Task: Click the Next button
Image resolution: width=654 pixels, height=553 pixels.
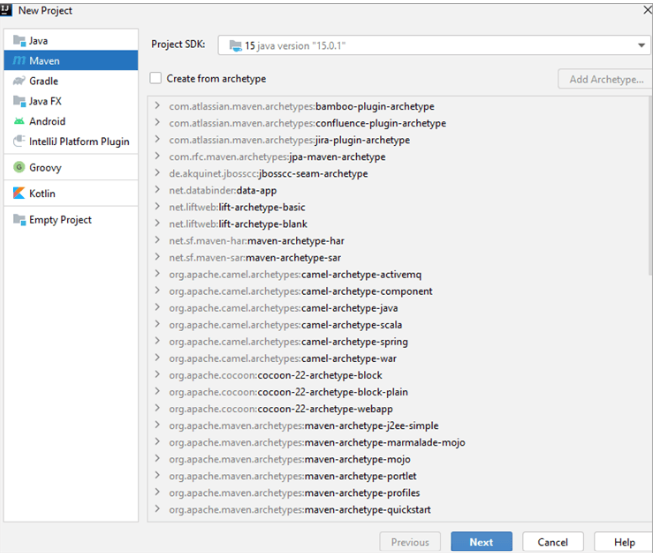Action: point(481,542)
